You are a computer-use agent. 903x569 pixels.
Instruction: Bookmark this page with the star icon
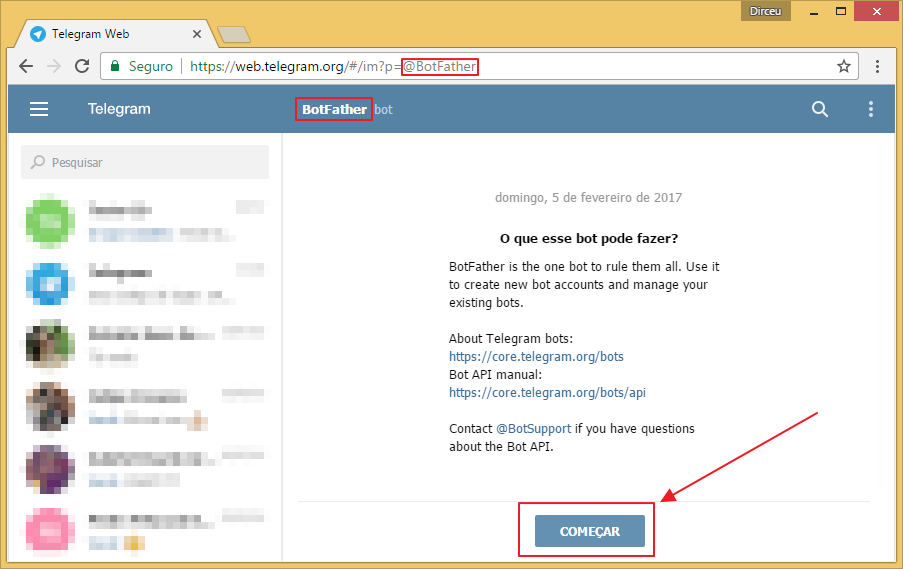coord(844,66)
